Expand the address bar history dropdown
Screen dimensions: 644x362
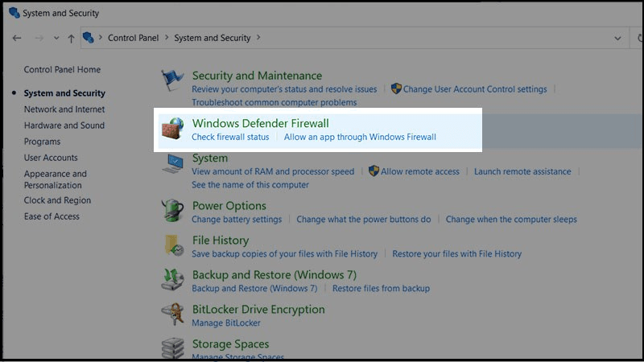617,38
